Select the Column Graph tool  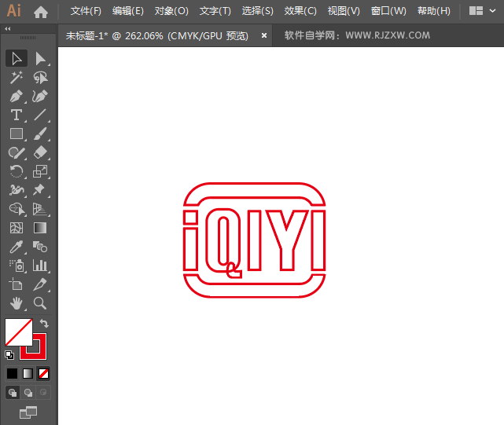[41, 266]
